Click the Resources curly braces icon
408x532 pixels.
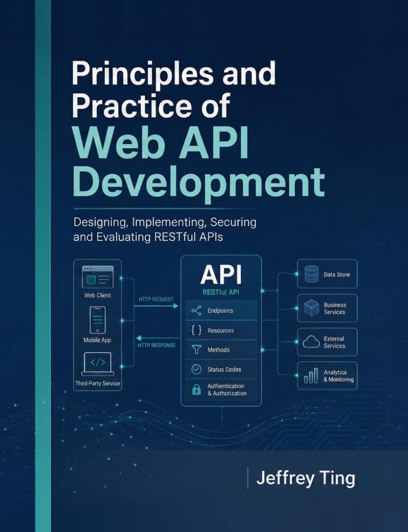pyautogui.click(x=196, y=330)
